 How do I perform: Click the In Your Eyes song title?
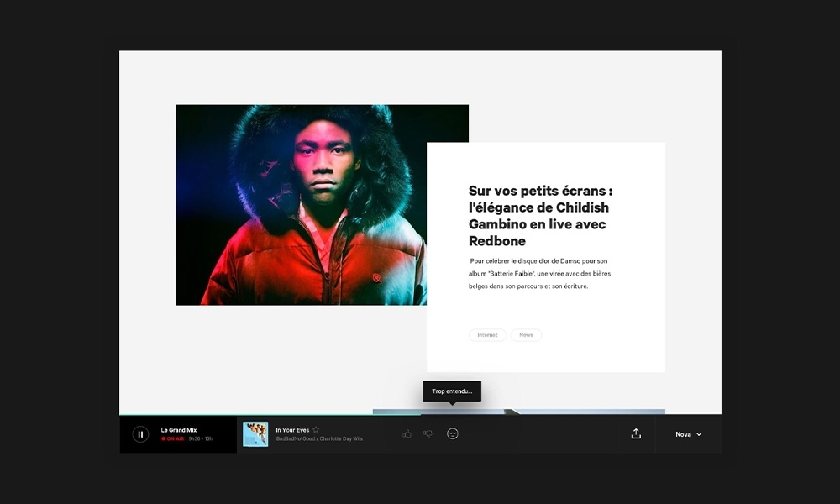pos(292,430)
